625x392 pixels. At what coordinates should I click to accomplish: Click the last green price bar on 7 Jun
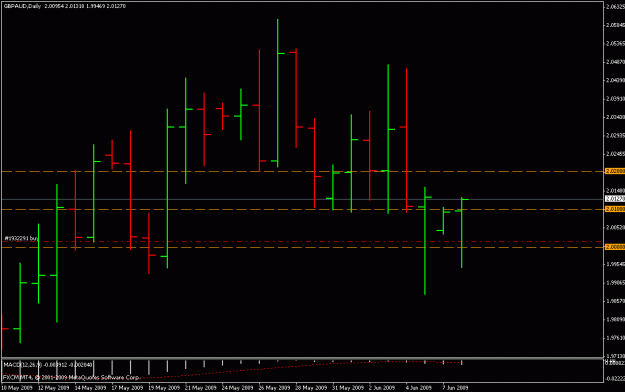pos(462,232)
